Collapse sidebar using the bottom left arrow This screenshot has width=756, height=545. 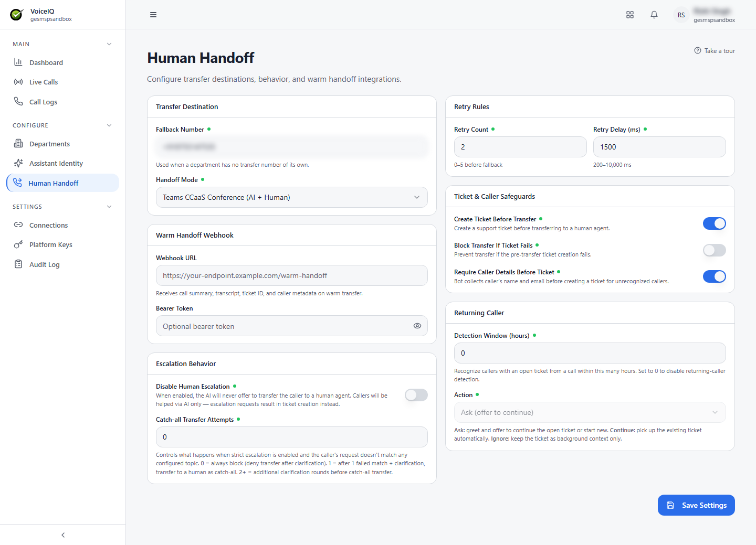tap(63, 535)
